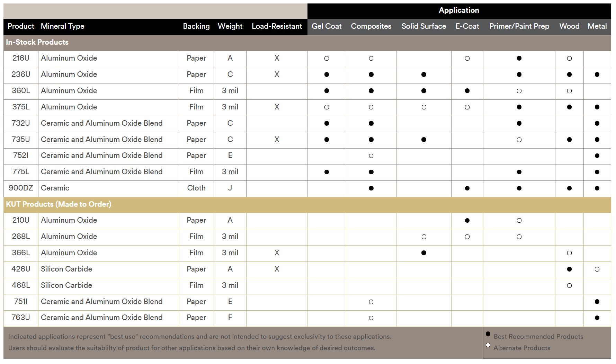Click the hollow dot for 426U Metal

point(597,269)
